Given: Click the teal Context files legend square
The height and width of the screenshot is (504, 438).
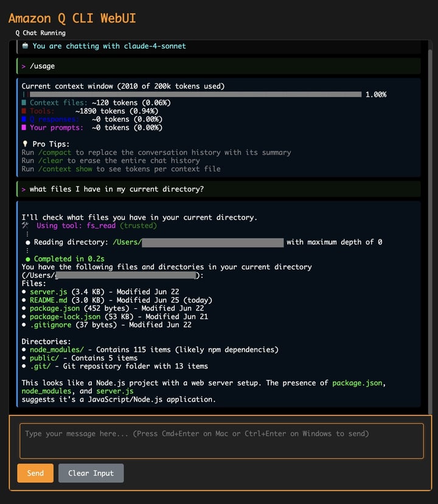Looking at the screenshot, I should point(24,103).
